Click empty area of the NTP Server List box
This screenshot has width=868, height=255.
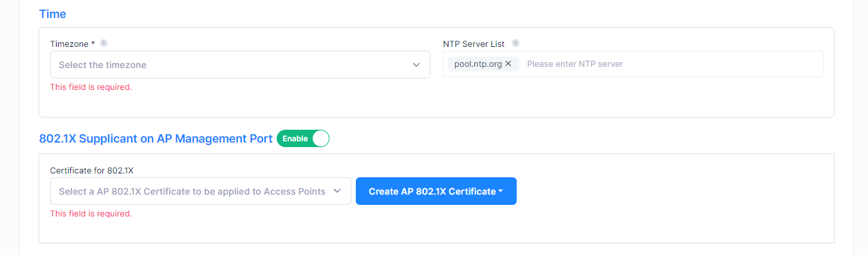tap(727, 64)
